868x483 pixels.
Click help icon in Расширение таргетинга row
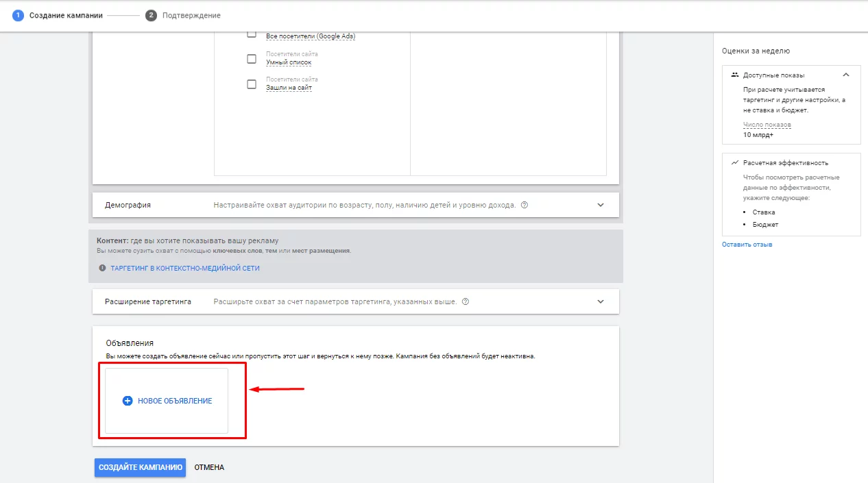pyautogui.click(x=466, y=301)
